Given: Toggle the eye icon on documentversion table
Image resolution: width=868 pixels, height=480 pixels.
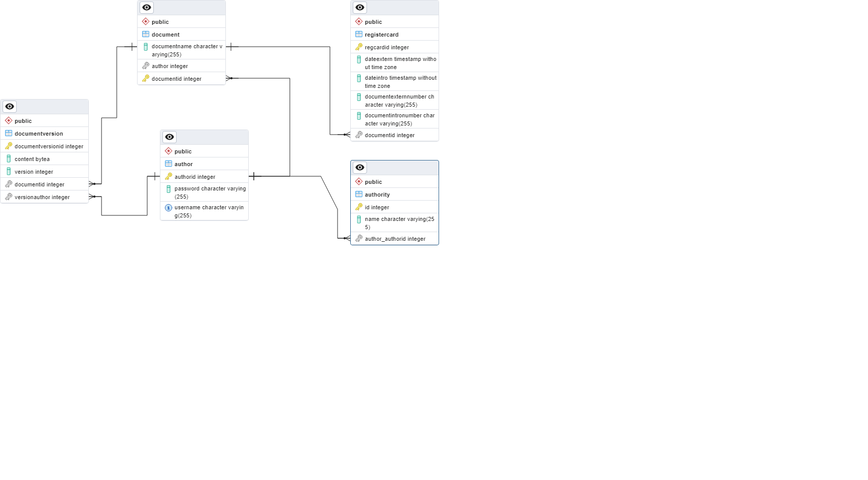Looking at the screenshot, I should [10, 107].
